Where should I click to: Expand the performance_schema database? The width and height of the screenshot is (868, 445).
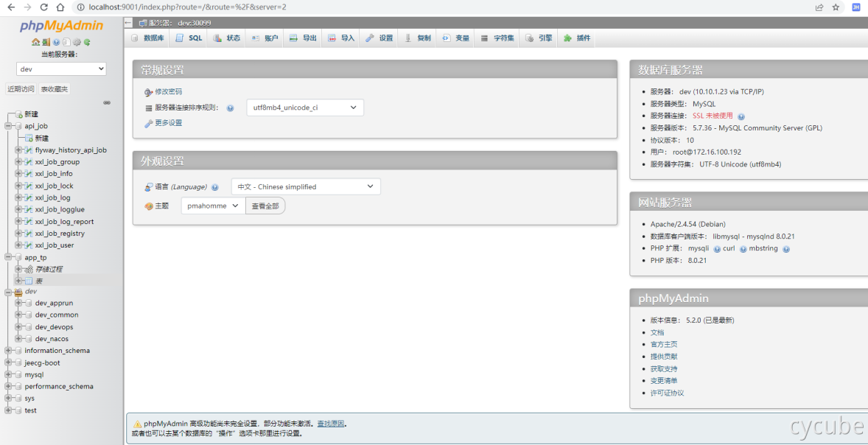coord(8,386)
